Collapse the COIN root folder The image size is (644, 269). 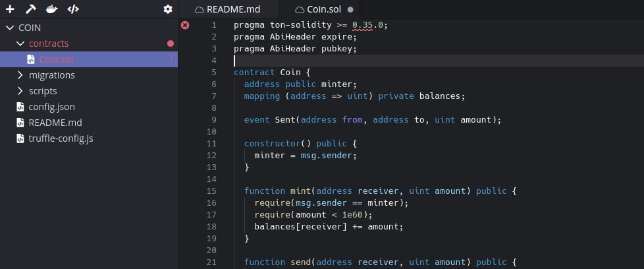tap(9, 28)
